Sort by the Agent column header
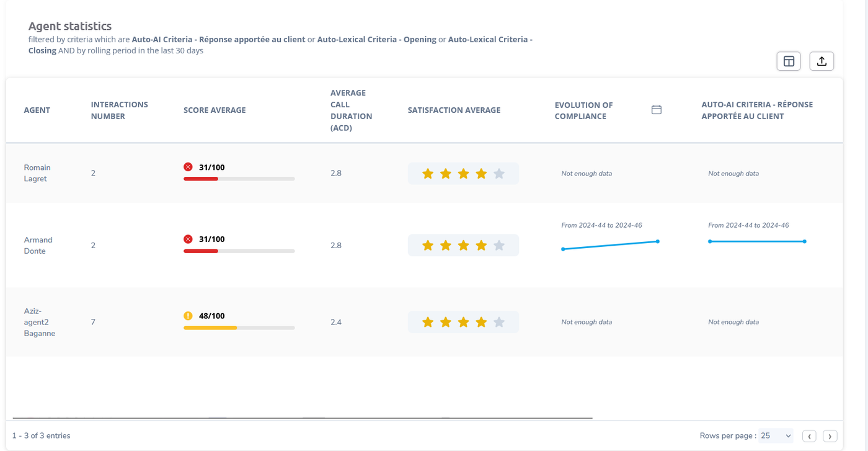The height and width of the screenshot is (451, 868). [x=37, y=110]
